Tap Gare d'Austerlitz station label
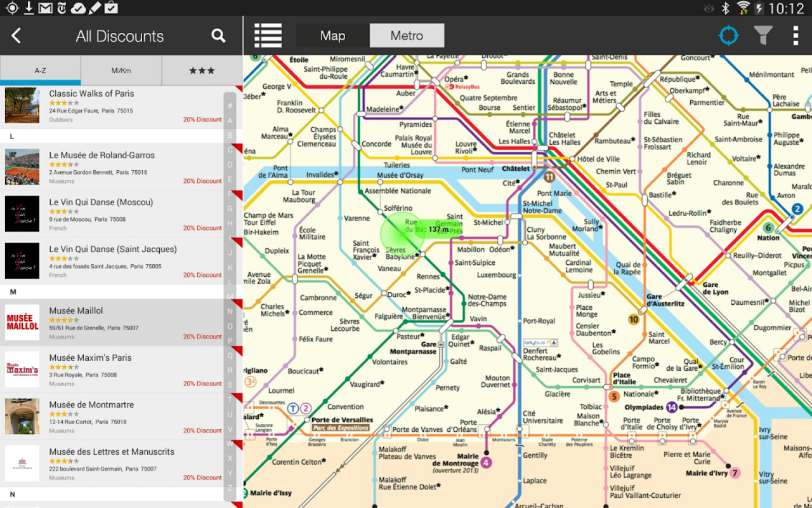 pyautogui.click(x=665, y=300)
